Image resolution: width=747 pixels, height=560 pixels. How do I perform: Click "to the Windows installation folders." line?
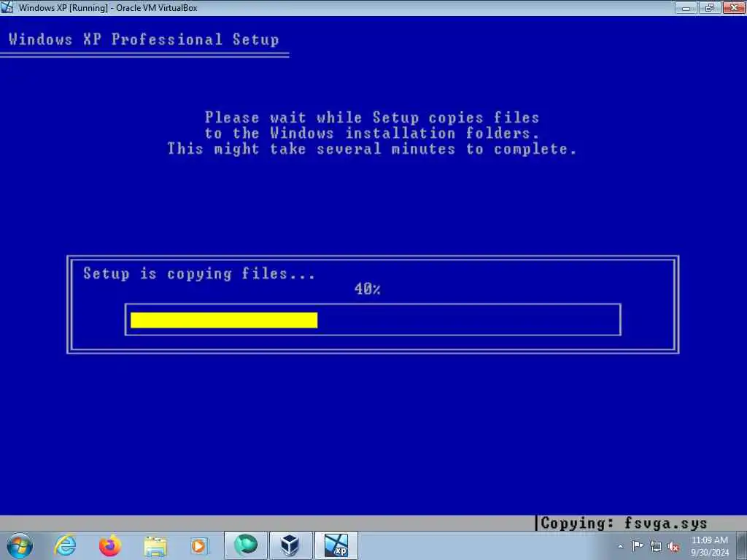click(x=372, y=133)
